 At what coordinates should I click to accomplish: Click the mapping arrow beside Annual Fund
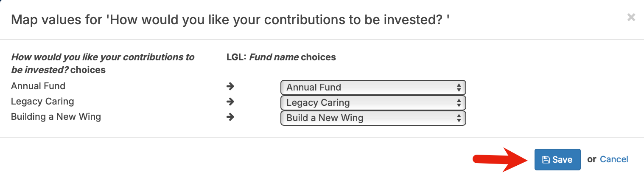click(230, 87)
